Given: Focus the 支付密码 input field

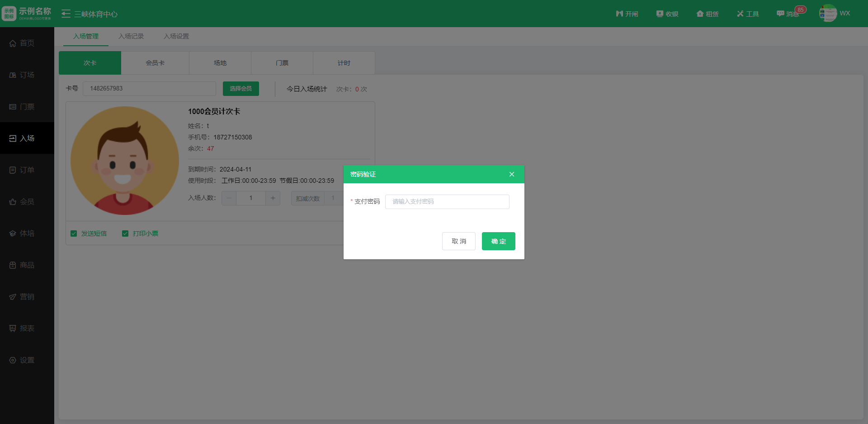Looking at the screenshot, I should click(x=447, y=202).
